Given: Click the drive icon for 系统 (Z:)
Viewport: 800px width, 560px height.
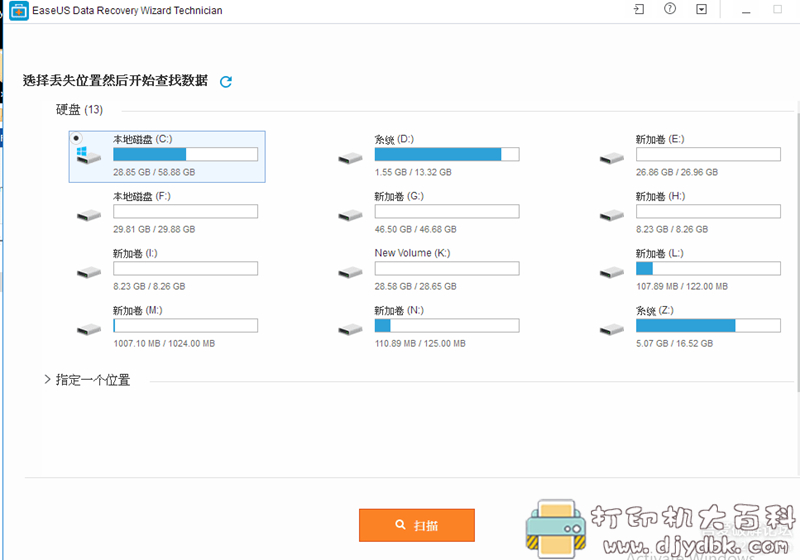Looking at the screenshot, I should [x=612, y=330].
